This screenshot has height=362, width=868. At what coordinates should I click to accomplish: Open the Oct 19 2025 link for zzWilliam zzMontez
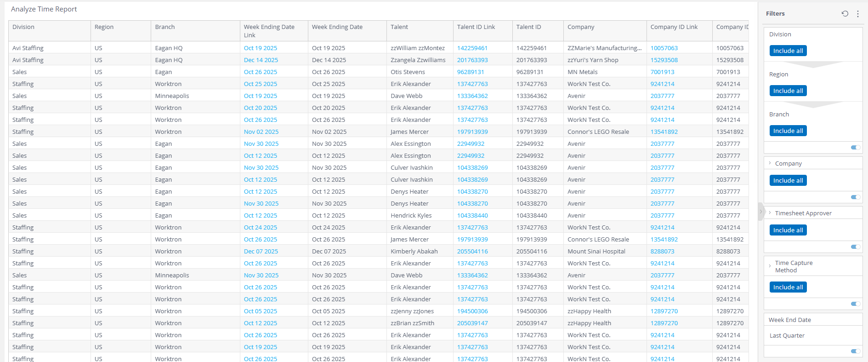[x=261, y=48]
